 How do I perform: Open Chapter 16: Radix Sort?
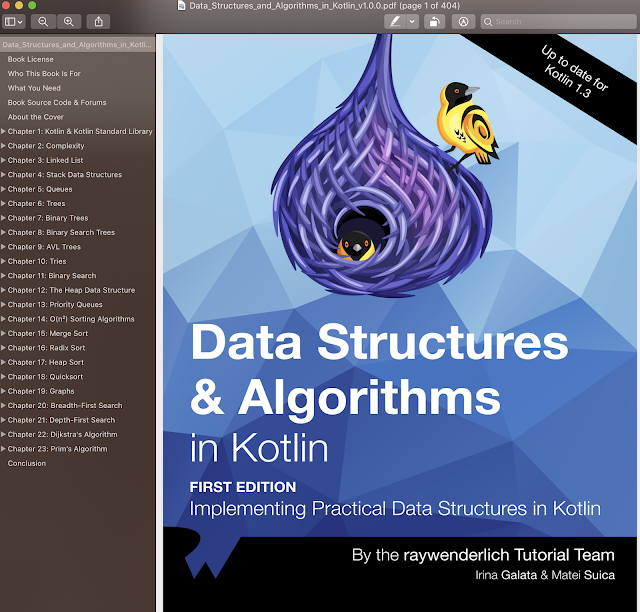pos(47,348)
